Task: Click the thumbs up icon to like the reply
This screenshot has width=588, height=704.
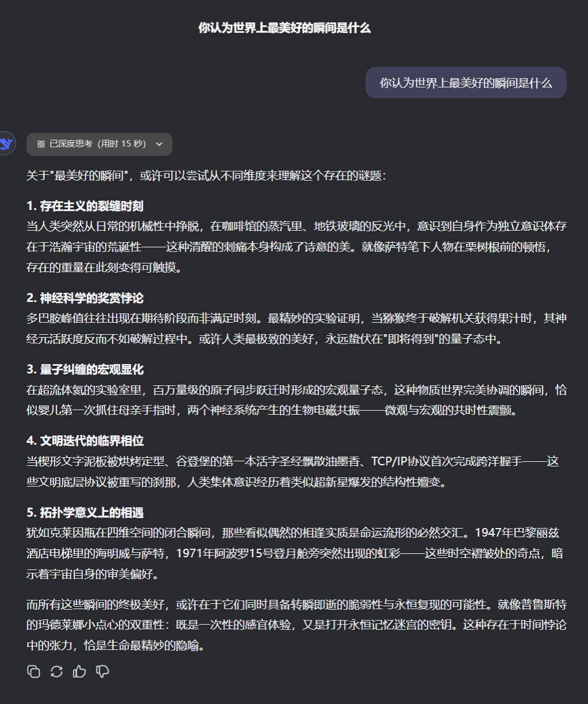Action: (x=79, y=671)
